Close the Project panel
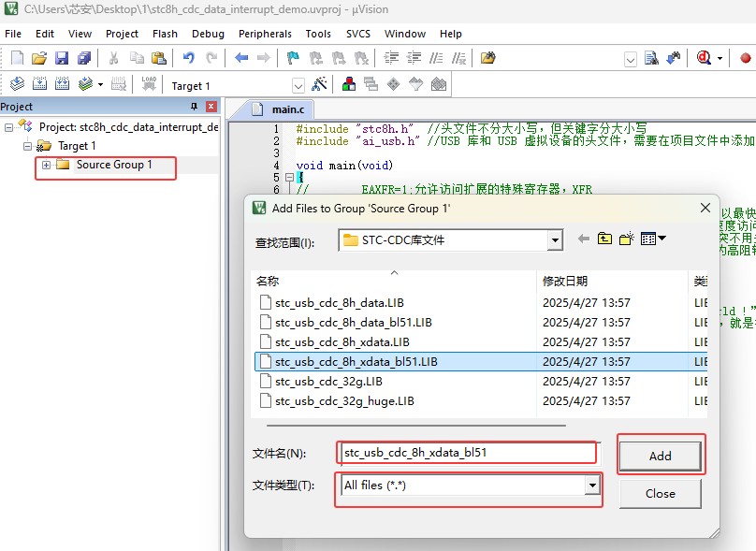Image resolution: width=756 pixels, height=551 pixels. coord(211,107)
